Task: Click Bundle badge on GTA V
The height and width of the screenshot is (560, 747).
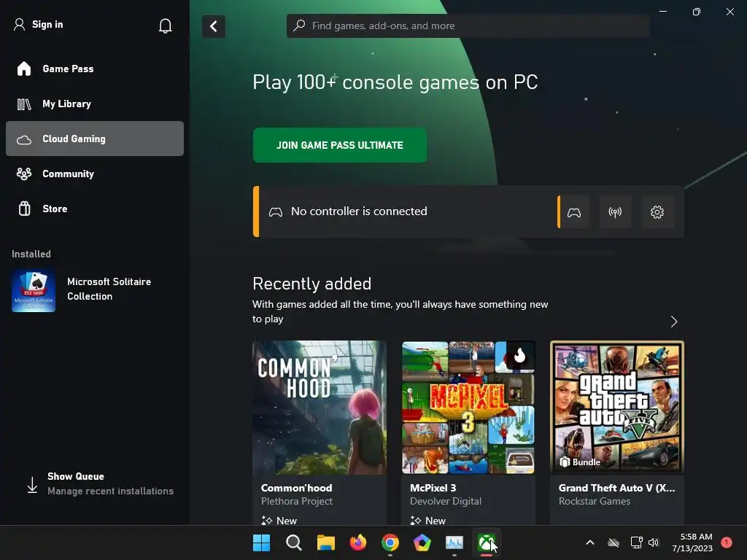Action: (580, 462)
